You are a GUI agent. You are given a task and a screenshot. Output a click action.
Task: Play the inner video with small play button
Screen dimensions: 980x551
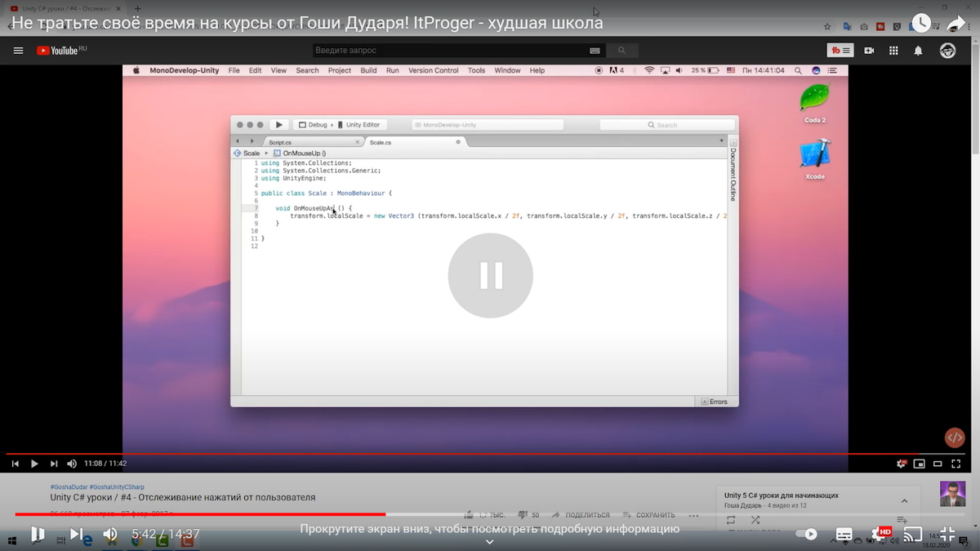(x=34, y=464)
